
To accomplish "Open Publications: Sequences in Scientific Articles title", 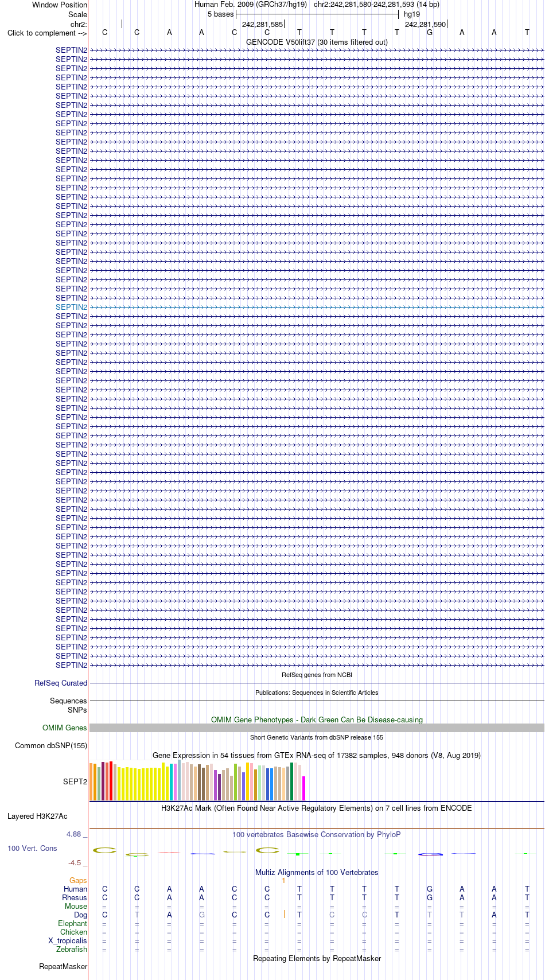I will pyautogui.click(x=317, y=693).
